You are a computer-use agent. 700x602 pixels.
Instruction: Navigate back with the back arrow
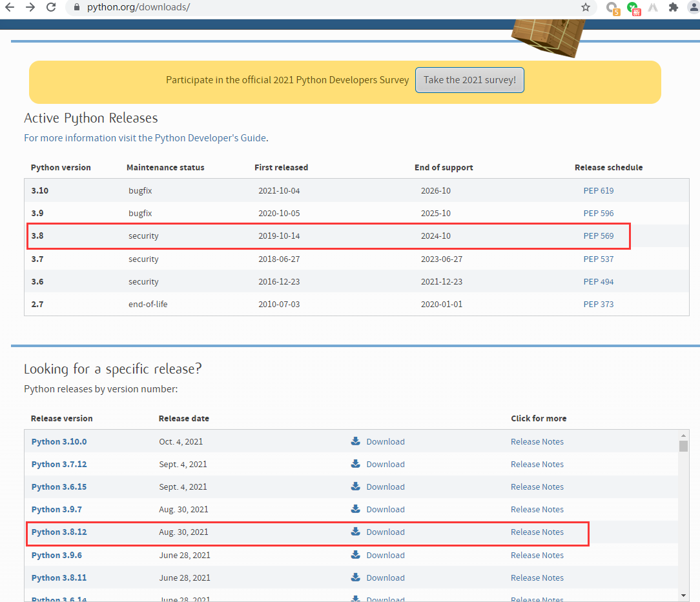[9, 8]
